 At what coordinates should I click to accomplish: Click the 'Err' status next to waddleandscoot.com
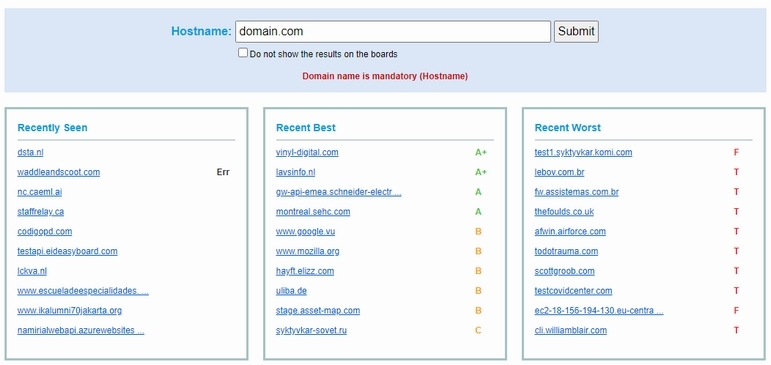(223, 172)
